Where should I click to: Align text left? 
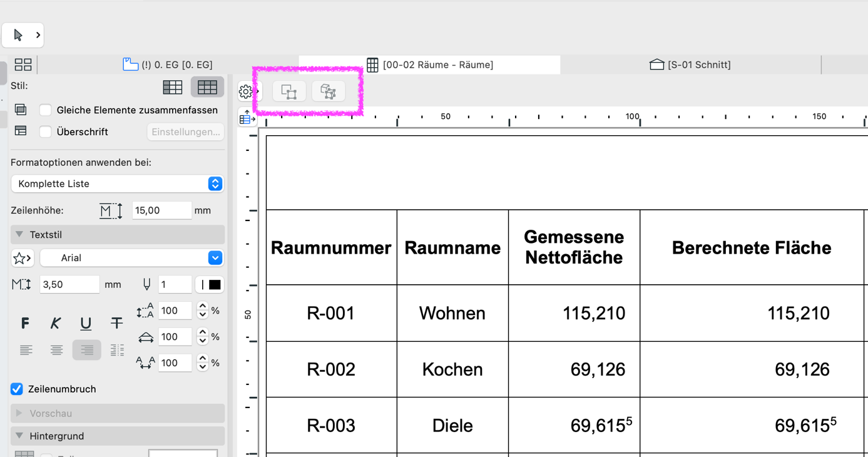point(26,350)
